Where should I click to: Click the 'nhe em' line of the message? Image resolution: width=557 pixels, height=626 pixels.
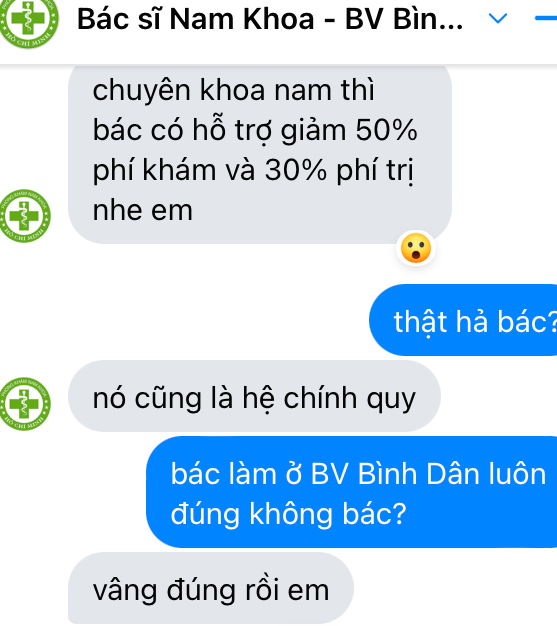(143, 211)
